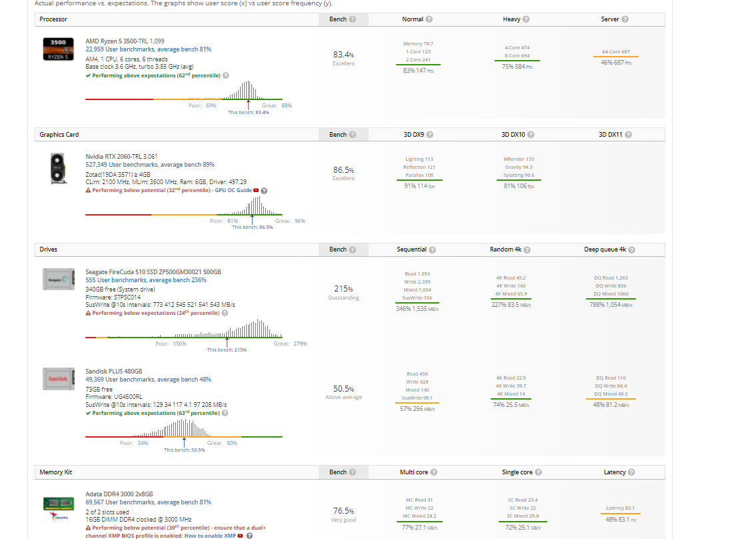Image resolution: width=756 pixels, height=539 pixels.
Task: Click processor Server result 46% 687 Pts
Action: 616,62
